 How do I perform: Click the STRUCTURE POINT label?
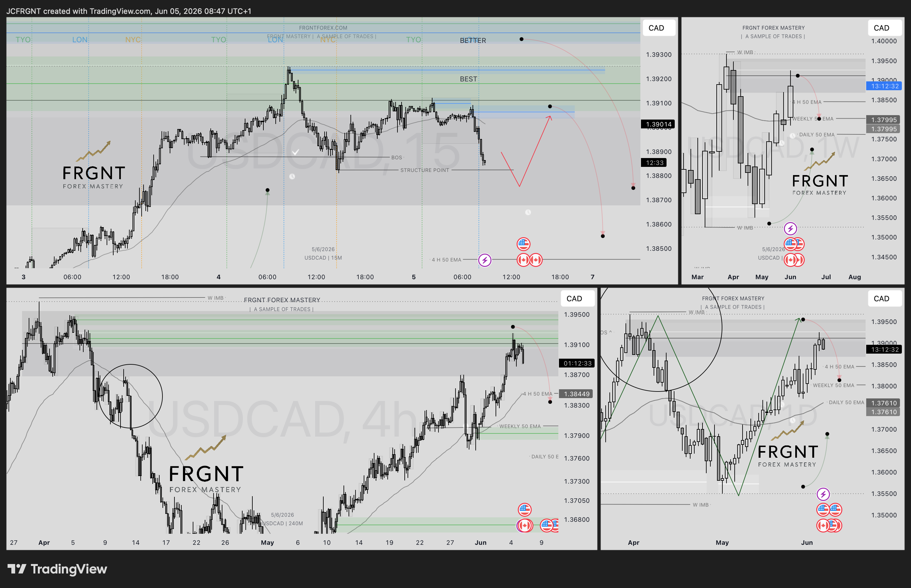point(425,170)
